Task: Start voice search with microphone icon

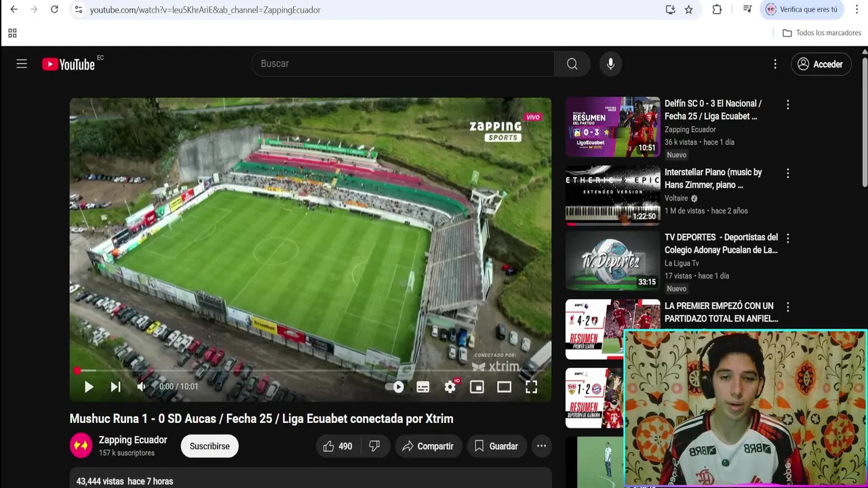Action: pos(611,64)
